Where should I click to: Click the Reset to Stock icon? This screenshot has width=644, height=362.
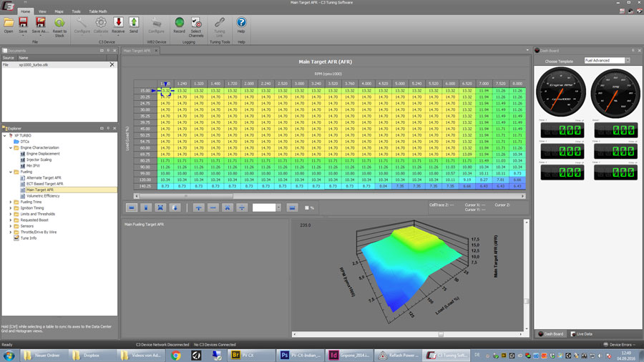(59, 24)
